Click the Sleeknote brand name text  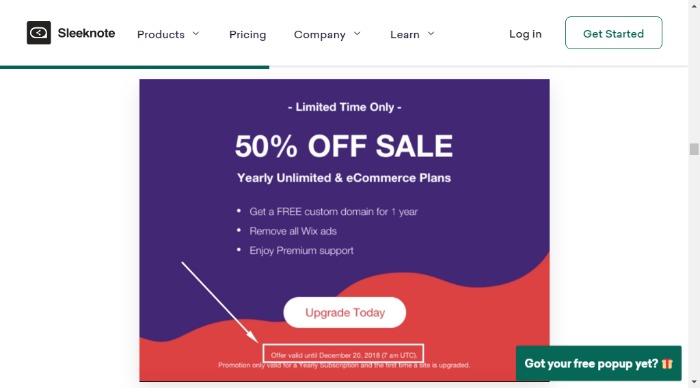click(86, 33)
